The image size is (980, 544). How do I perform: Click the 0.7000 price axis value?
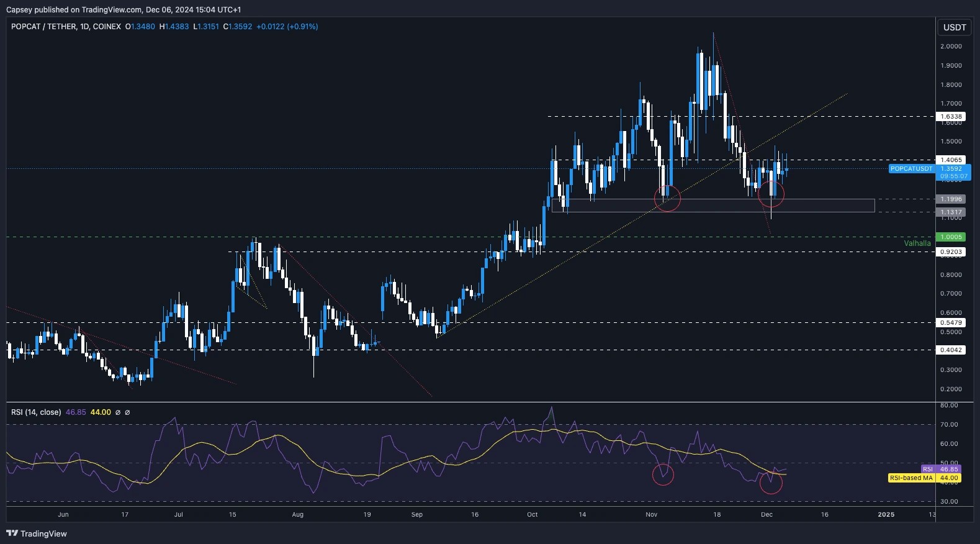pyautogui.click(x=951, y=294)
